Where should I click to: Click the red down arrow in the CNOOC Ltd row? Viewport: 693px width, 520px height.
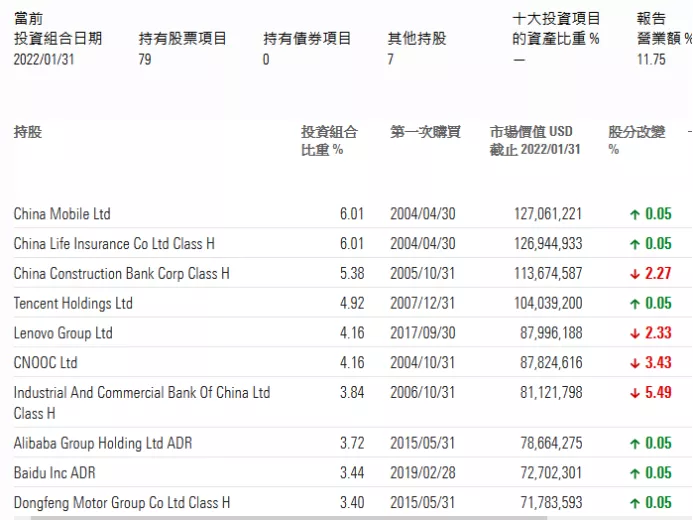click(634, 363)
